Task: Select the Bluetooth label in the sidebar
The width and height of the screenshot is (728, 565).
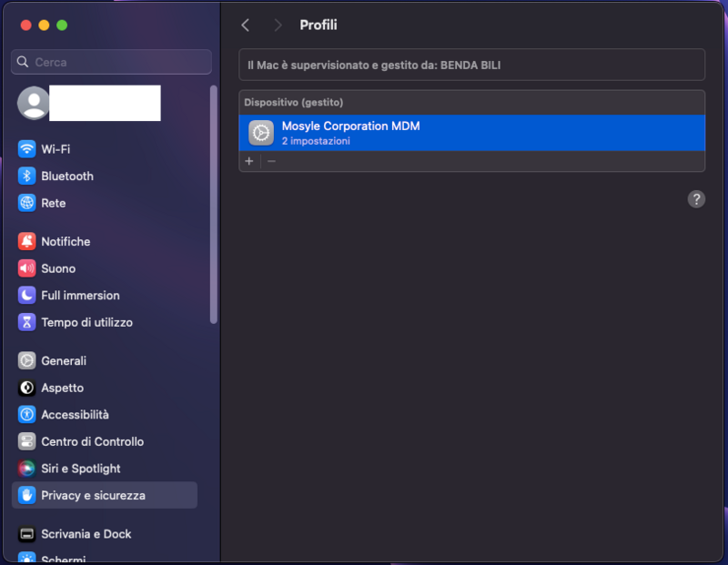Action: pos(67,176)
